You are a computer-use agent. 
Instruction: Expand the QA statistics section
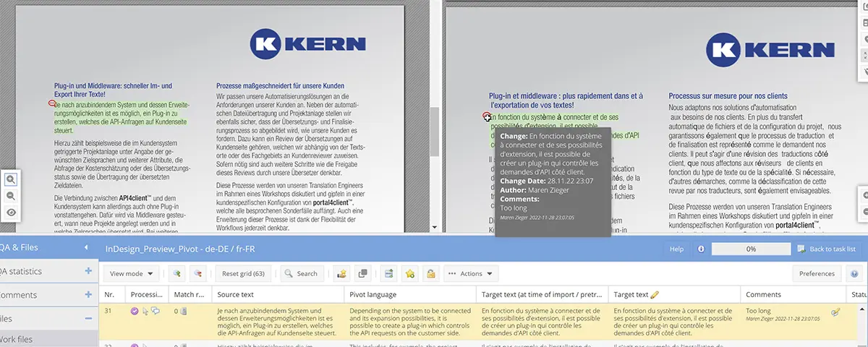(88, 271)
